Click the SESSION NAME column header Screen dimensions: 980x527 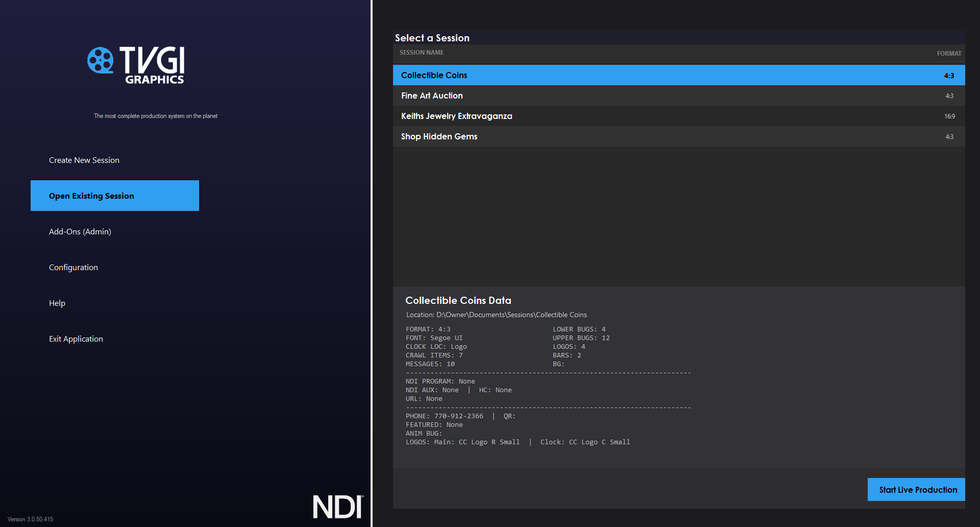(x=422, y=53)
